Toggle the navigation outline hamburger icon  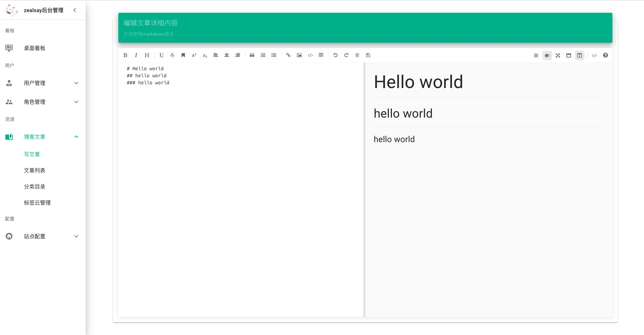[536, 55]
